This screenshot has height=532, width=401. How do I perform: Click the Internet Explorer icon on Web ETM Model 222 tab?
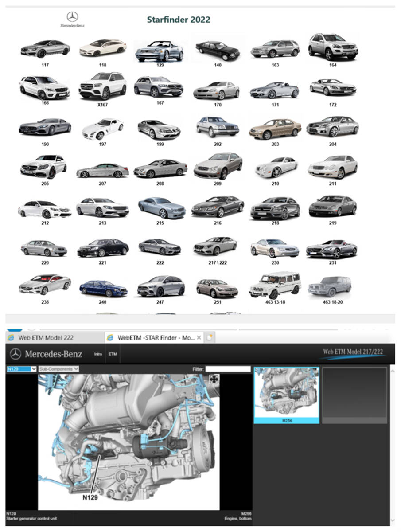tap(12, 338)
